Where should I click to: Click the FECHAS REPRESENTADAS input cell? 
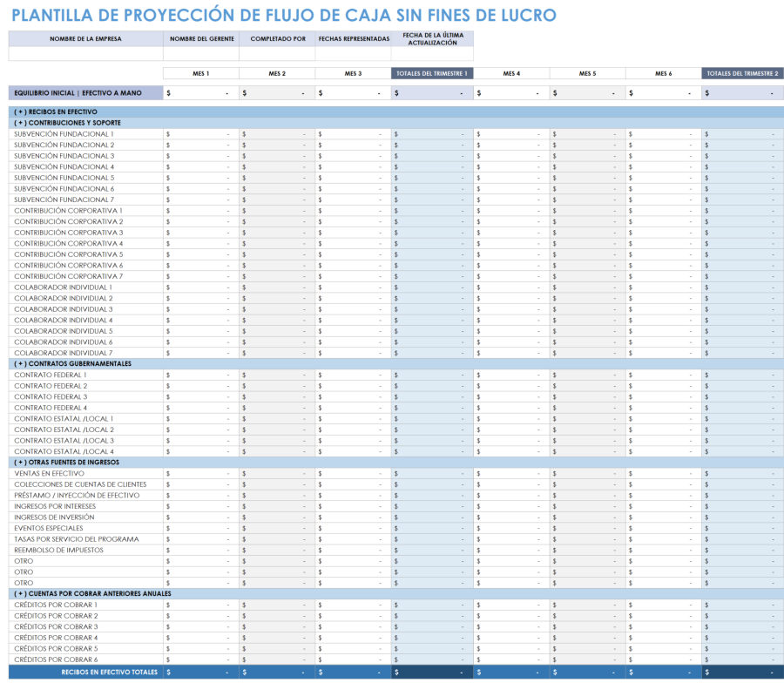[354, 54]
